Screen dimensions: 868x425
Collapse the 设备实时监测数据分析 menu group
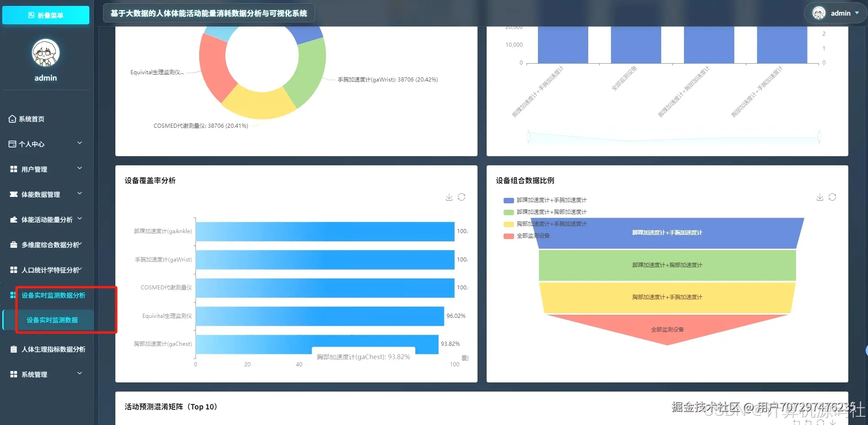coord(48,295)
